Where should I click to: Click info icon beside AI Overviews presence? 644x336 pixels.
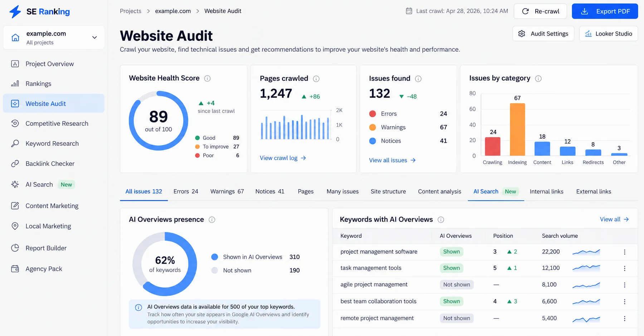(212, 220)
